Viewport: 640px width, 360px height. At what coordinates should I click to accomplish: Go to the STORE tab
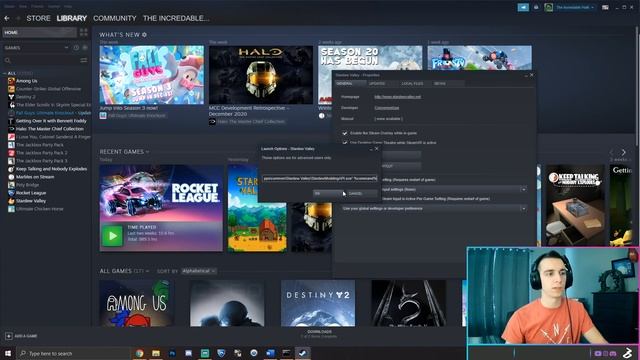[x=38, y=18]
